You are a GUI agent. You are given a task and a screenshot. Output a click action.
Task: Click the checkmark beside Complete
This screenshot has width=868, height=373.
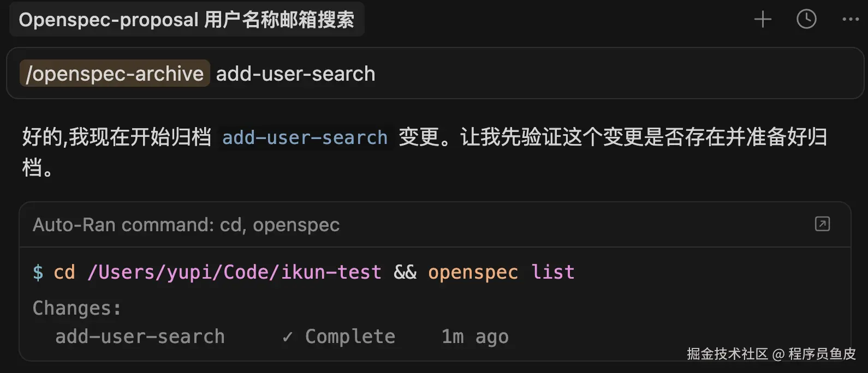tap(287, 337)
